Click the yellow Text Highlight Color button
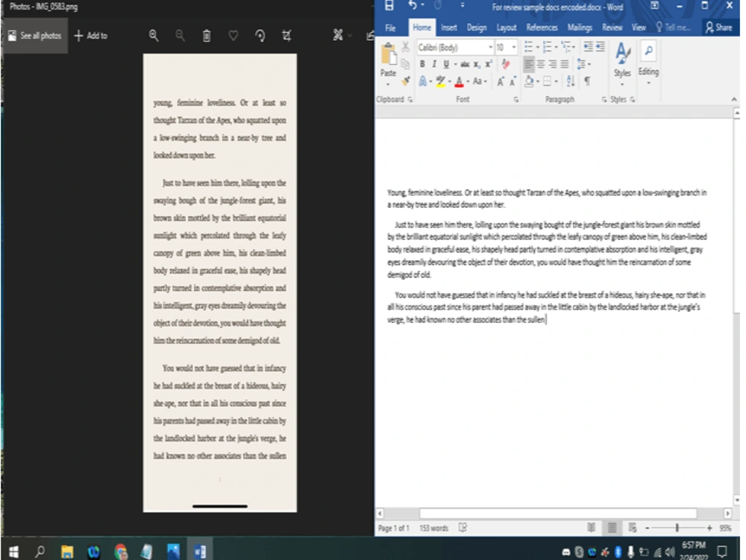 (x=441, y=82)
